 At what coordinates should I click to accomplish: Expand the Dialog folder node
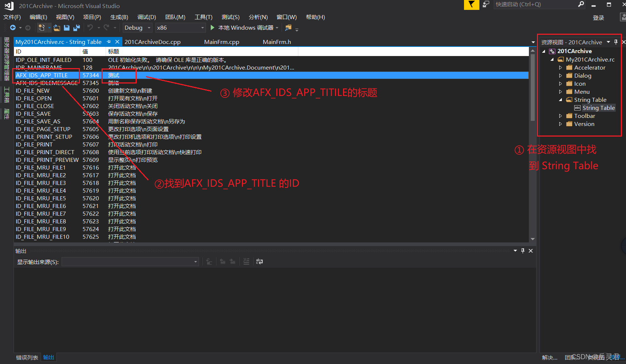(560, 76)
